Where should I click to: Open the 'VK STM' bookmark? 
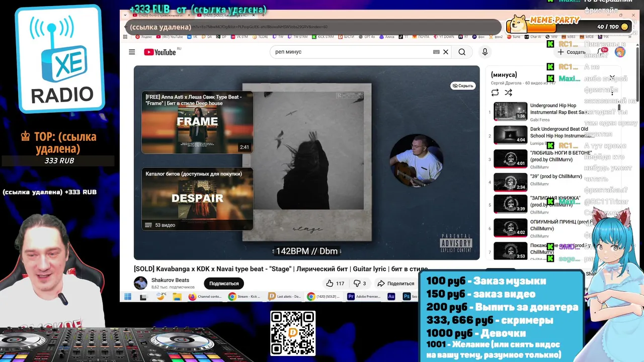pos(239,37)
